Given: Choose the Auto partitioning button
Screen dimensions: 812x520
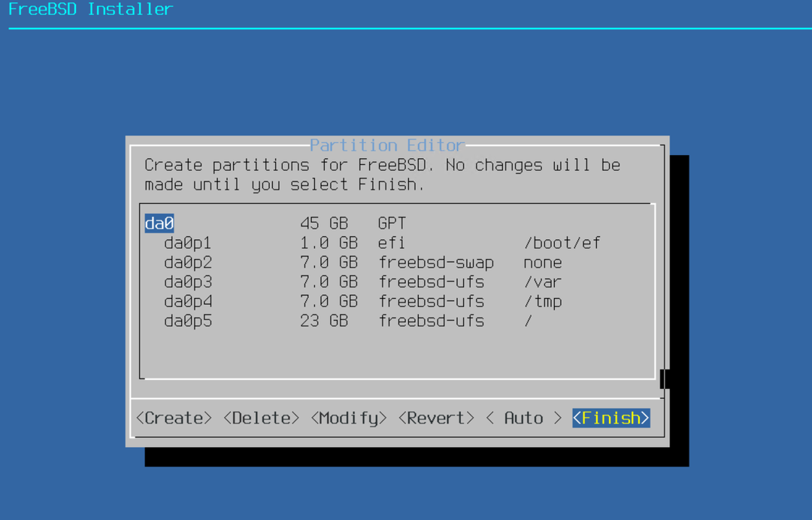Looking at the screenshot, I should click(x=523, y=418).
